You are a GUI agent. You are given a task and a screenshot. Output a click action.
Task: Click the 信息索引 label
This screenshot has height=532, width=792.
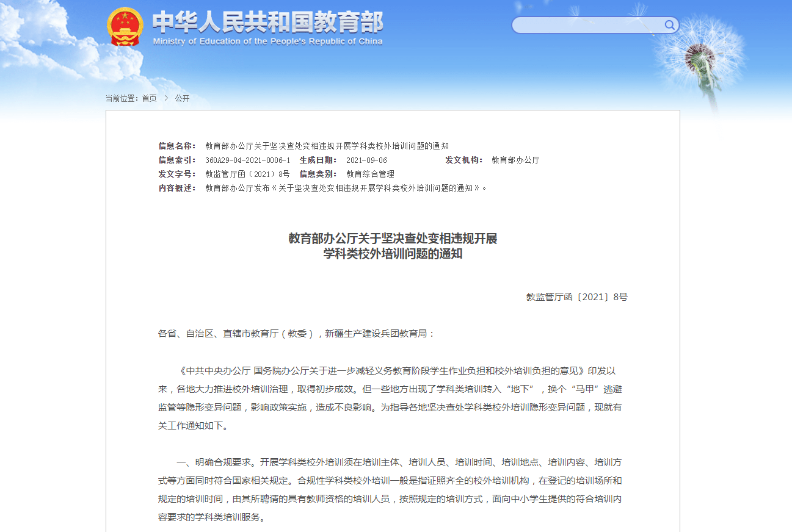[177, 160]
